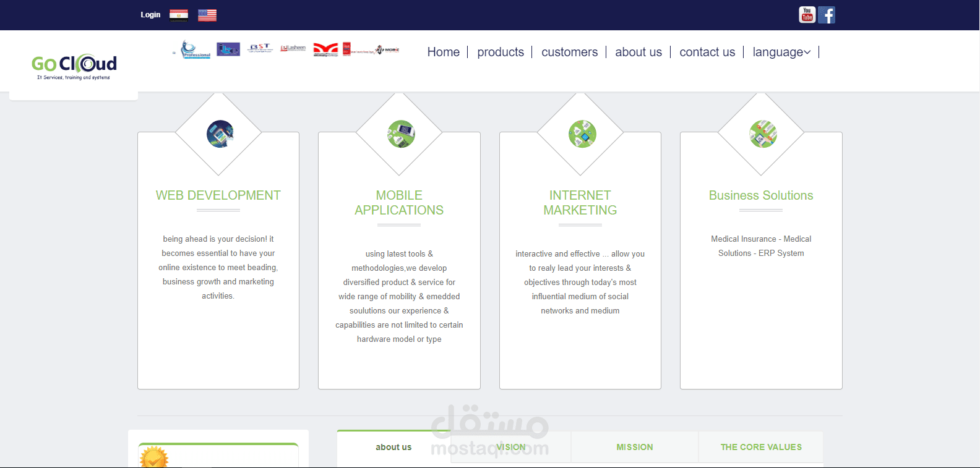Click the text 'hardware model or type'
Screen dimensions: 980x468
pos(399,339)
